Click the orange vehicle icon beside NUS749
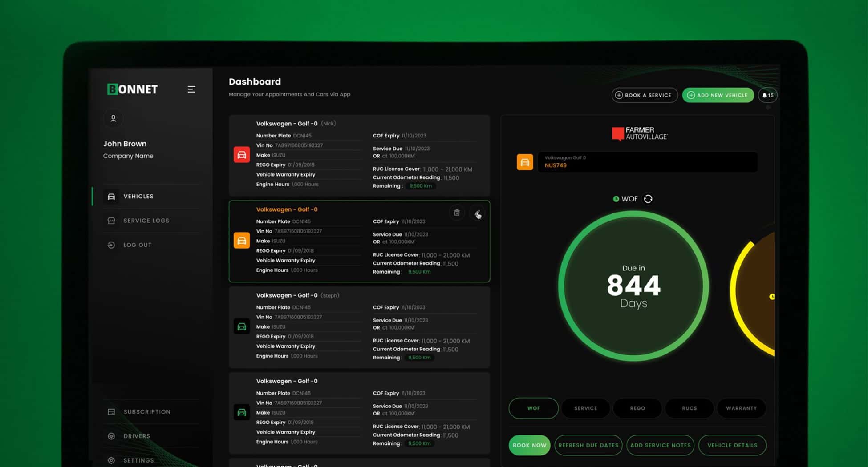This screenshot has height=467, width=868. 525,162
